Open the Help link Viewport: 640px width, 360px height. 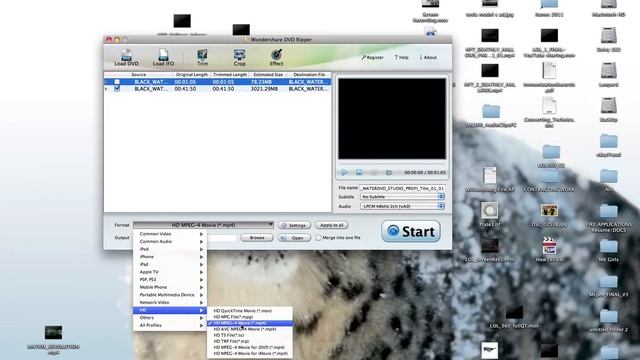[401, 58]
